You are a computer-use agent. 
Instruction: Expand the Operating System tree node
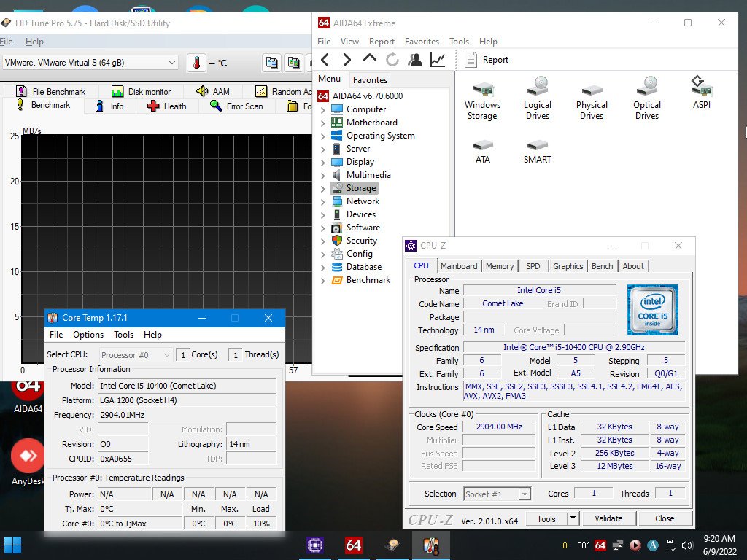point(323,136)
